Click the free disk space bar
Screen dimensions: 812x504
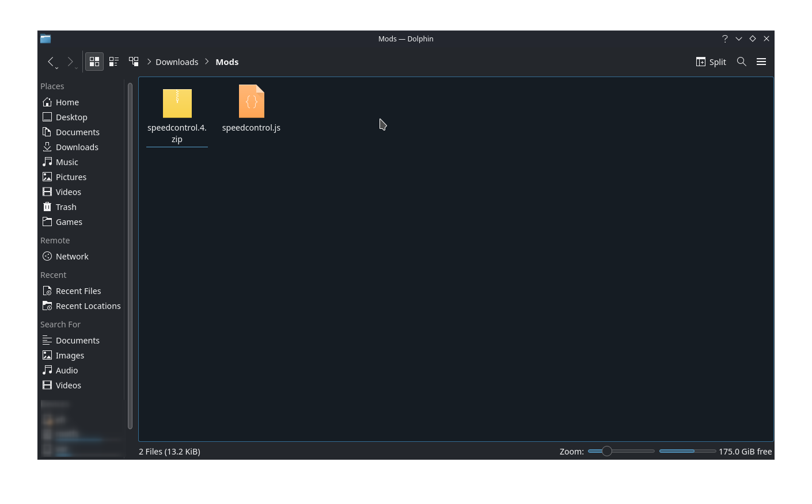tap(688, 451)
